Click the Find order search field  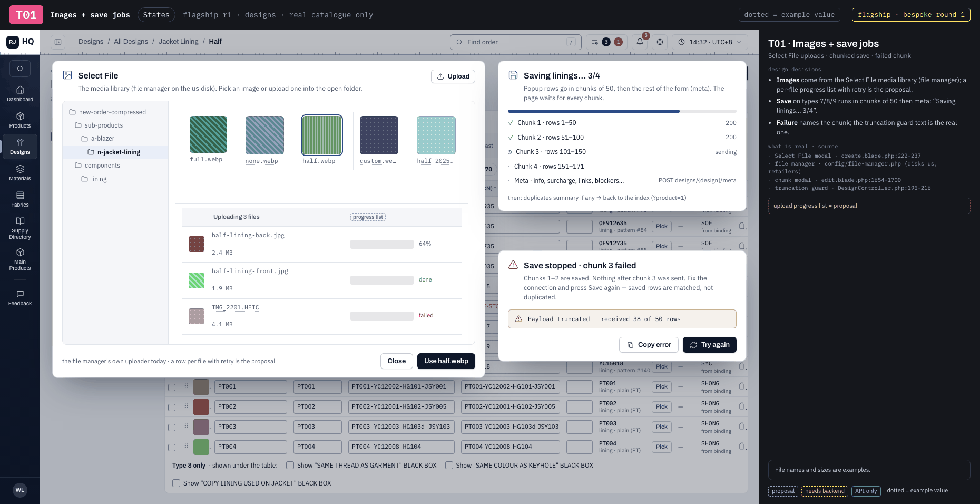516,42
